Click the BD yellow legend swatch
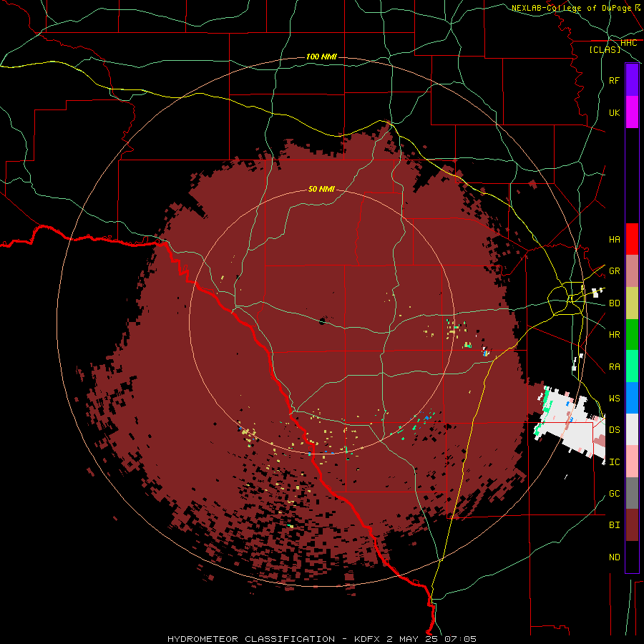 click(x=632, y=303)
